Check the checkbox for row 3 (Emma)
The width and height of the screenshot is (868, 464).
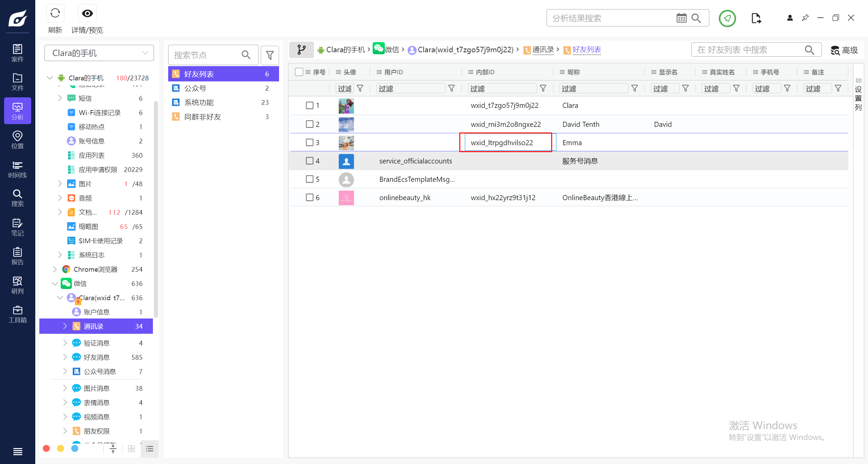(310, 142)
